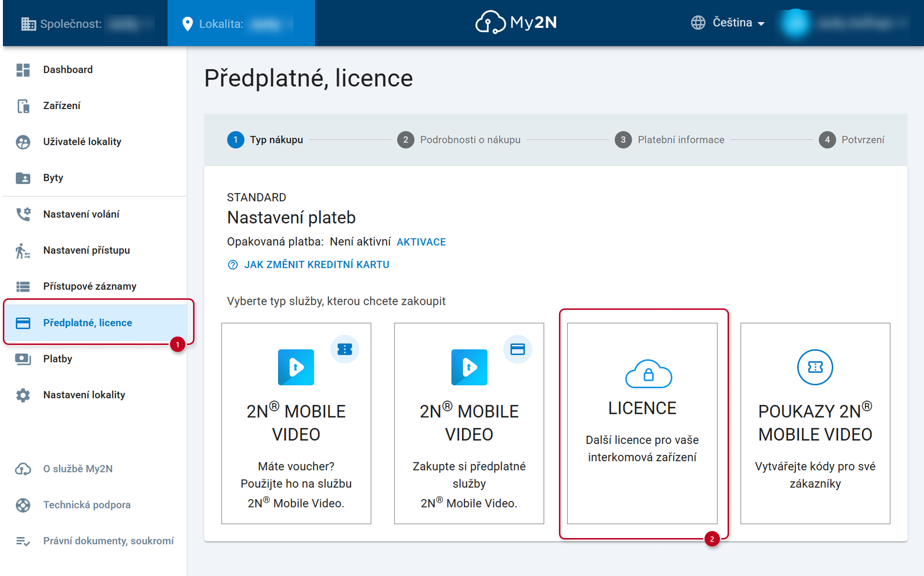Viewport: 924px width, 576px height.
Task: Click the My2N cloud logo
Action: click(x=516, y=22)
